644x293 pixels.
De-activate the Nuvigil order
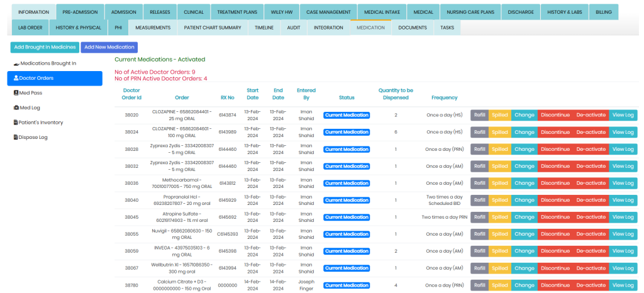click(591, 234)
